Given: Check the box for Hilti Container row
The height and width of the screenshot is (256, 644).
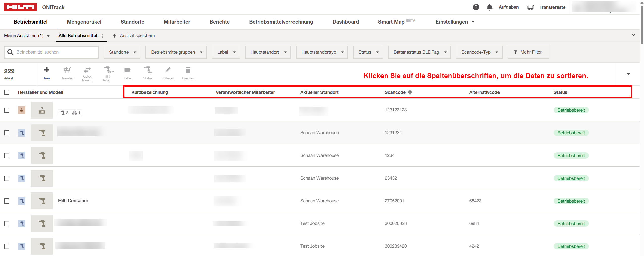Looking at the screenshot, I should pyautogui.click(x=7, y=201).
